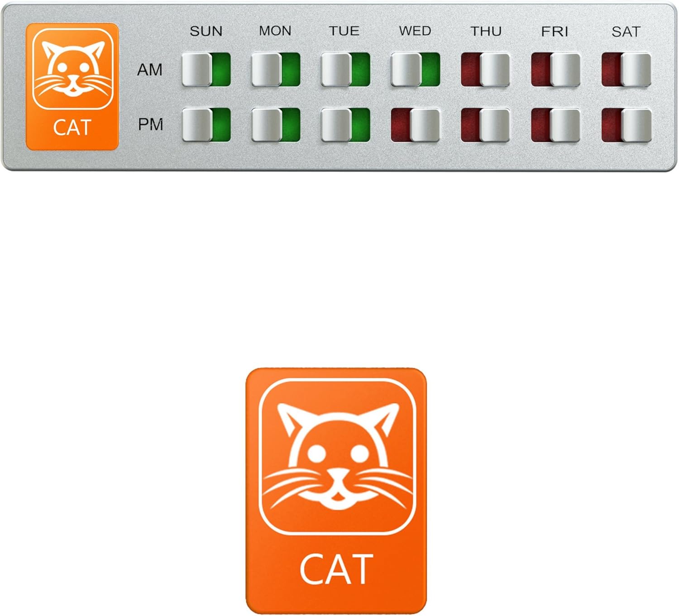Click the small CAT icon on the tracker

(72, 86)
